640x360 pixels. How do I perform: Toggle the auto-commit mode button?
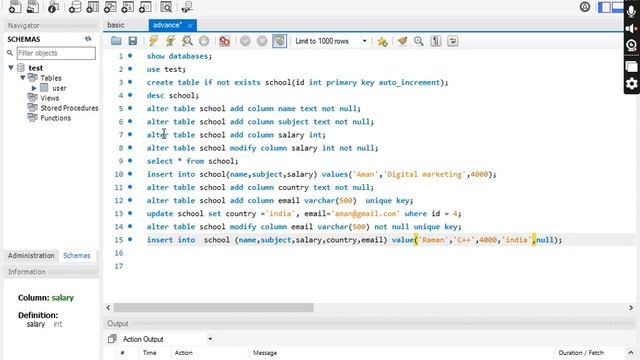click(x=280, y=41)
